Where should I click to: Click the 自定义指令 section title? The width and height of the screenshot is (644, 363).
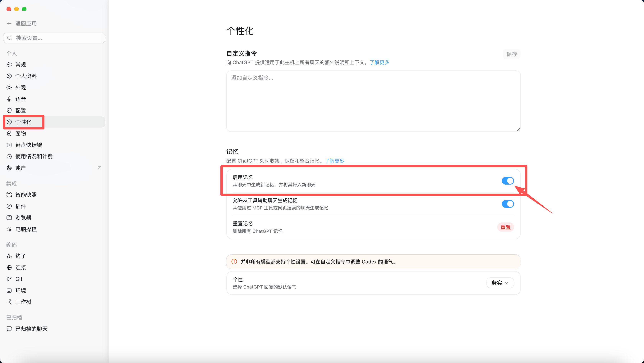click(242, 53)
